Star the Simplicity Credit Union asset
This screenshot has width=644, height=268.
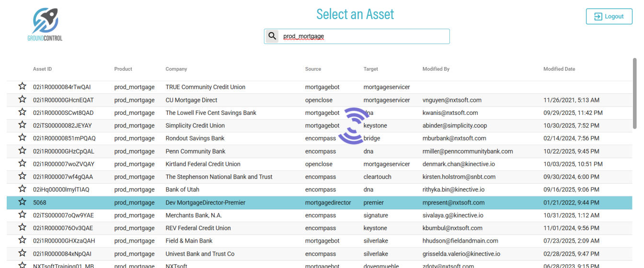(22, 125)
